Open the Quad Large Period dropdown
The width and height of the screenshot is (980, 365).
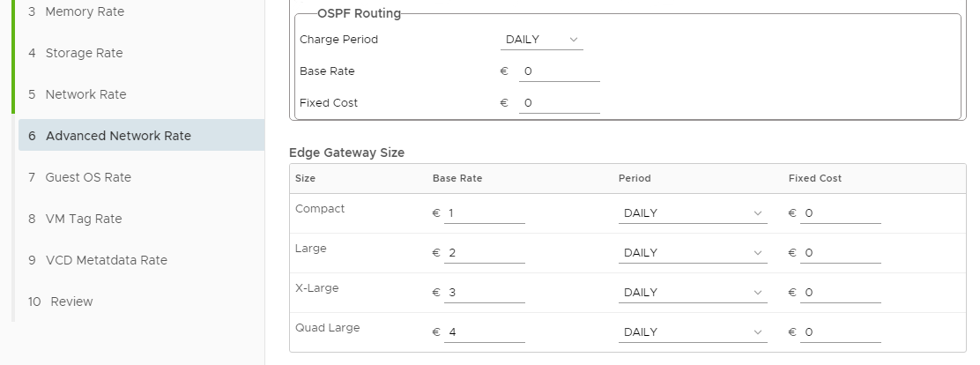(692, 332)
